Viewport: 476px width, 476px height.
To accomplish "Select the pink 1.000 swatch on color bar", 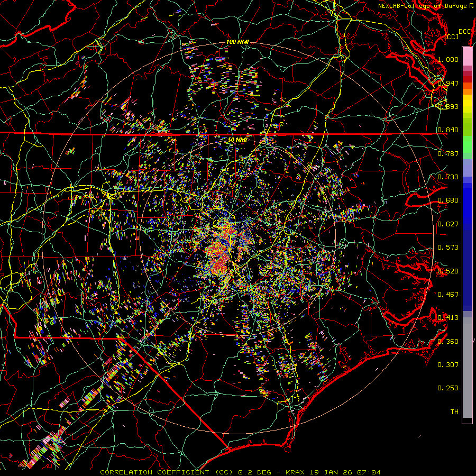I will point(467,56).
